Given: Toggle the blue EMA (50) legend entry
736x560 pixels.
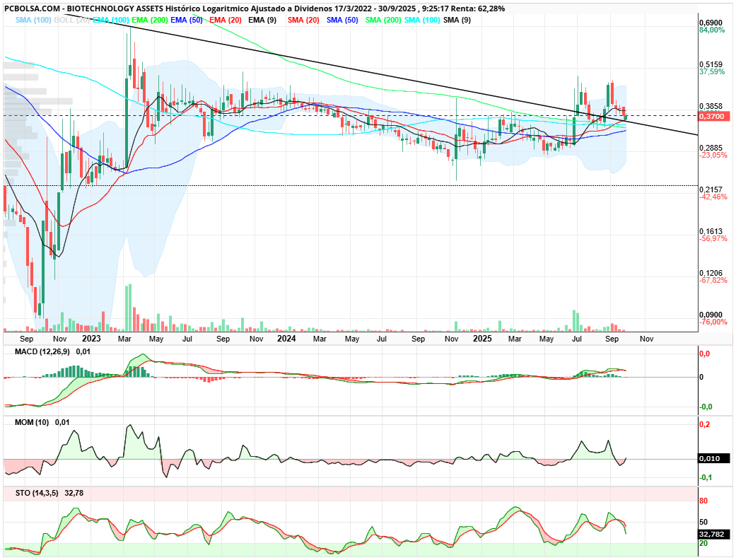Looking at the screenshot, I should point(187,20).
